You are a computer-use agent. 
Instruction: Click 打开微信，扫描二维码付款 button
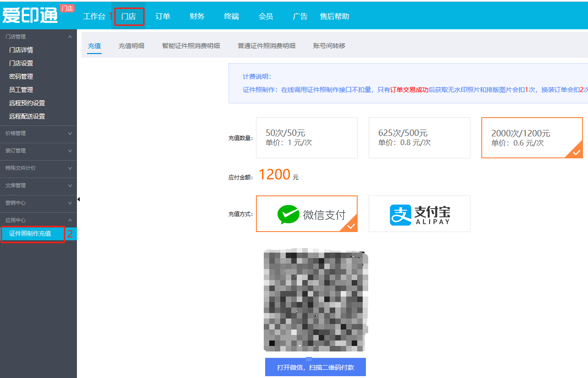[x=315, y=367]
